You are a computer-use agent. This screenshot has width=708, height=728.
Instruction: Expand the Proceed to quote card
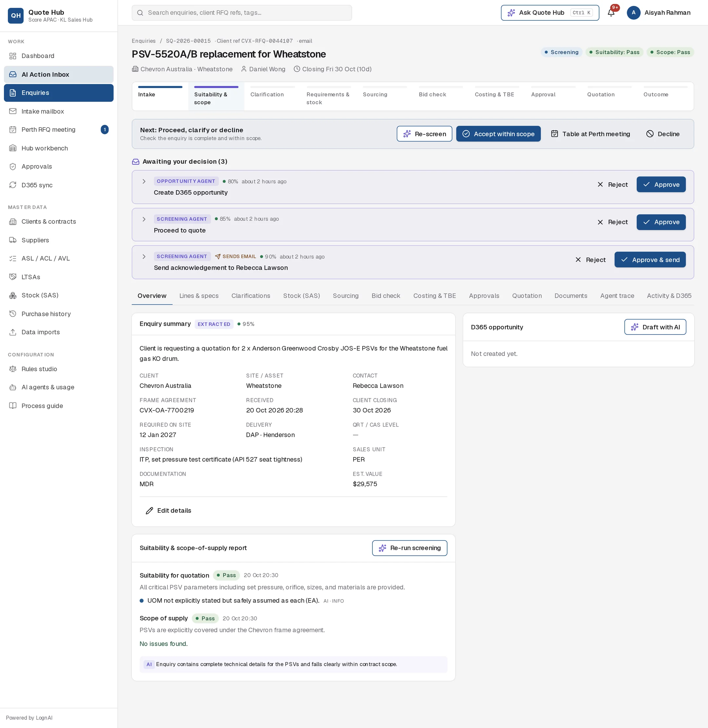coord(144,219)
